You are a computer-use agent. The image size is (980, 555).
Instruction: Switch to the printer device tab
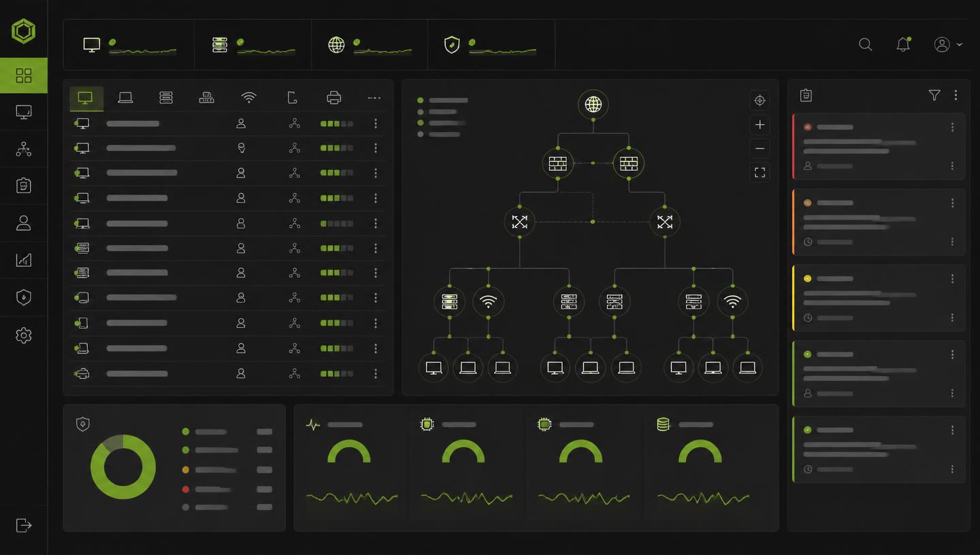[x=333, y=98]
